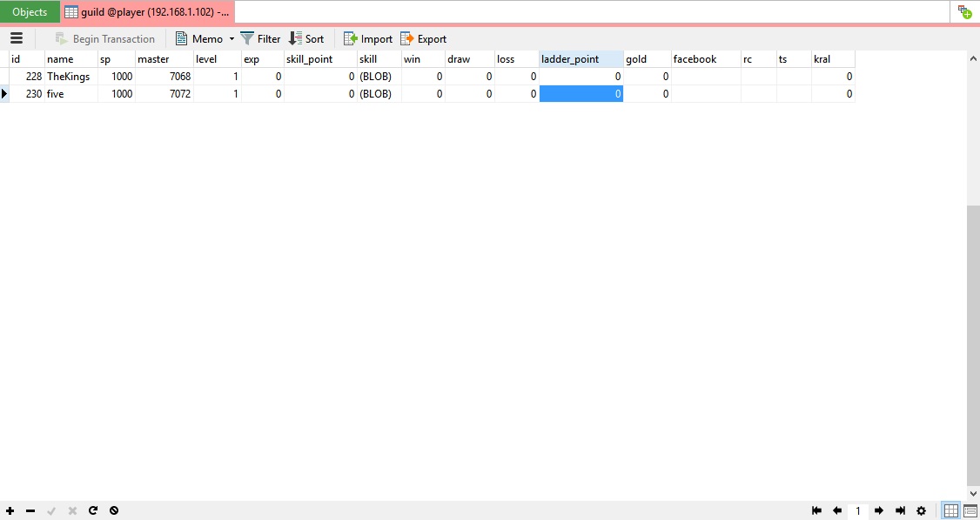This screenshot has height=520, width=980.
Task: Click the Memo toolbar button
Action: [199, 39]
